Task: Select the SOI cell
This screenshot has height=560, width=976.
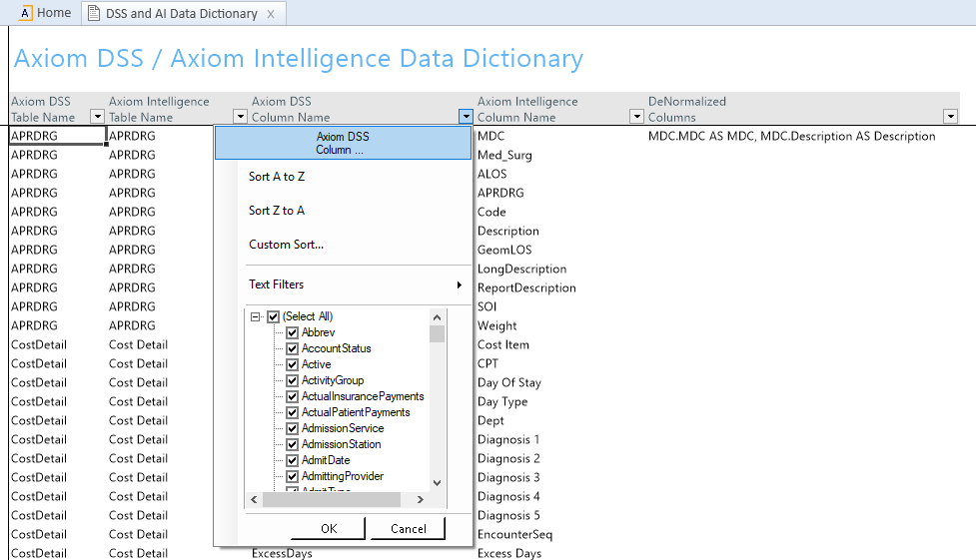Action: click(x=488, y=306)
